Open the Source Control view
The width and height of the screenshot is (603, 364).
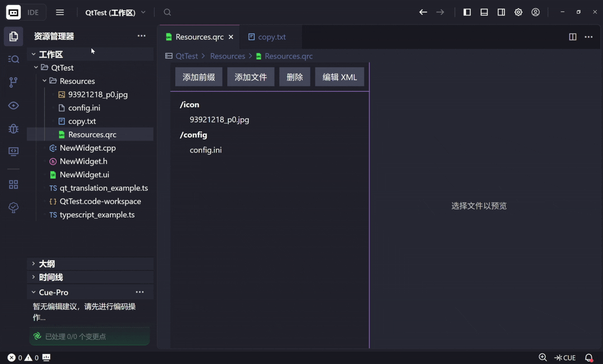[x=13, y=82]
